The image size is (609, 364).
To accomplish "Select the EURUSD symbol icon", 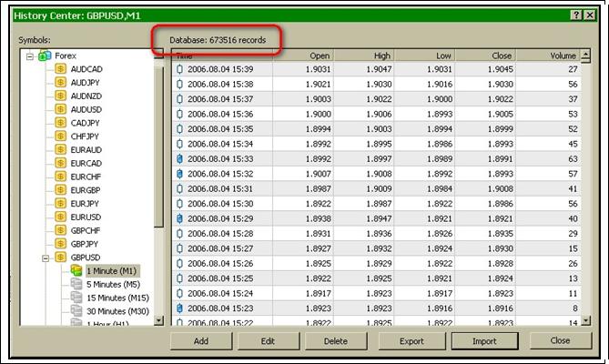I will 59,217.
